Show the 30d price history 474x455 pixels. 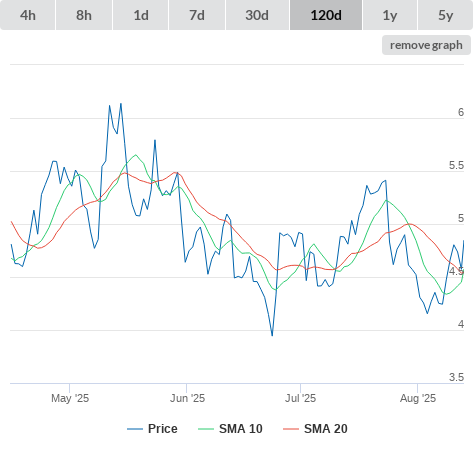[257, 15]
